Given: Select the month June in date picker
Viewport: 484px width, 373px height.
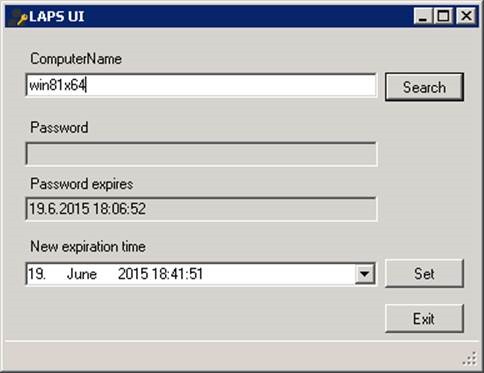Looking at the screenshot, I should 82,274.
